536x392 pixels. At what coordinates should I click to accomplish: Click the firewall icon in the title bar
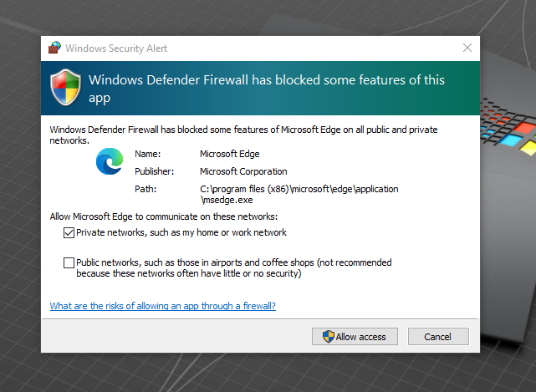click(x=54, y=48)
